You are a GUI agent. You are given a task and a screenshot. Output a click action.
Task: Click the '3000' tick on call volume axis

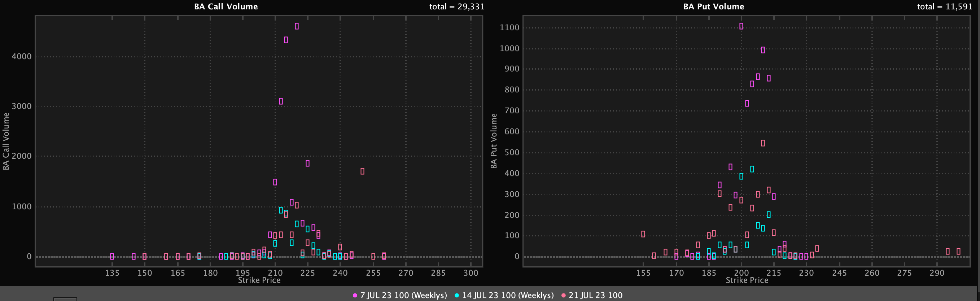22,106
